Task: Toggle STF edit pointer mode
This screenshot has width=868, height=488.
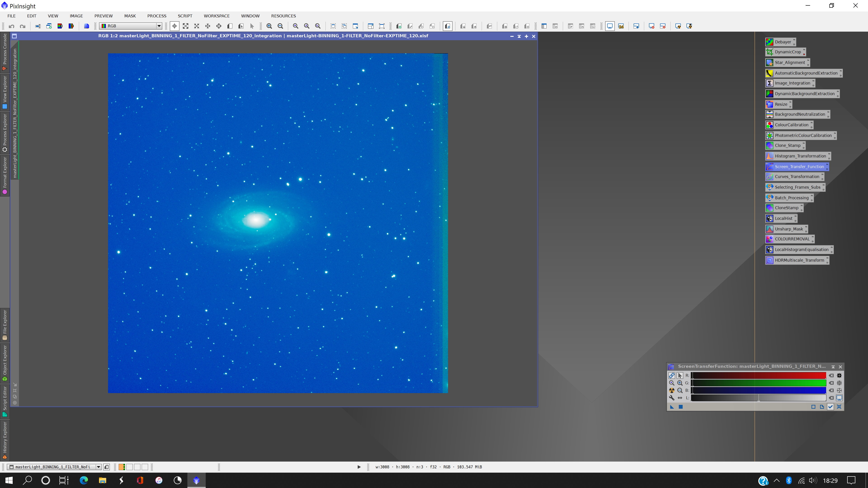Action: [x=680, y=375]
